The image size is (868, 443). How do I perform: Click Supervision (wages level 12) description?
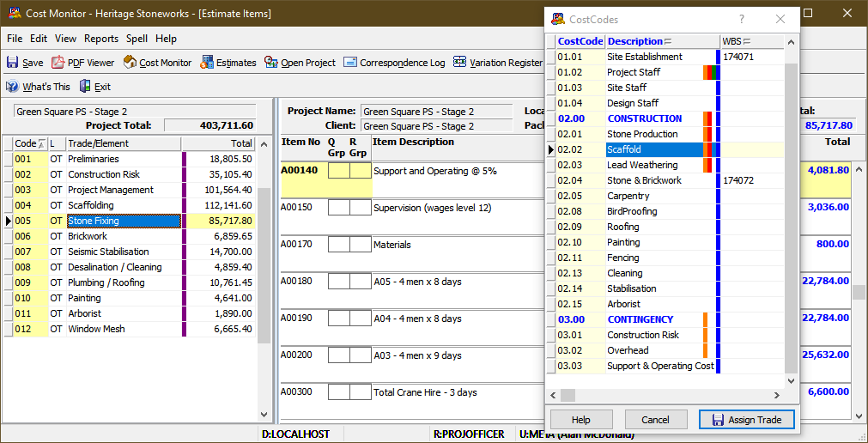tap(433, 209)
